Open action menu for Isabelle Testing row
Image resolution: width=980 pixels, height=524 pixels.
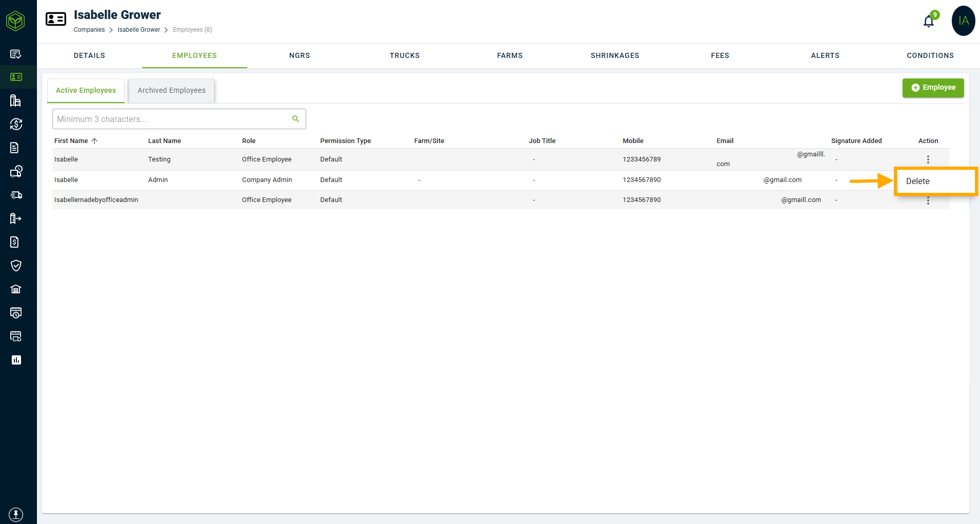point(928,159)
